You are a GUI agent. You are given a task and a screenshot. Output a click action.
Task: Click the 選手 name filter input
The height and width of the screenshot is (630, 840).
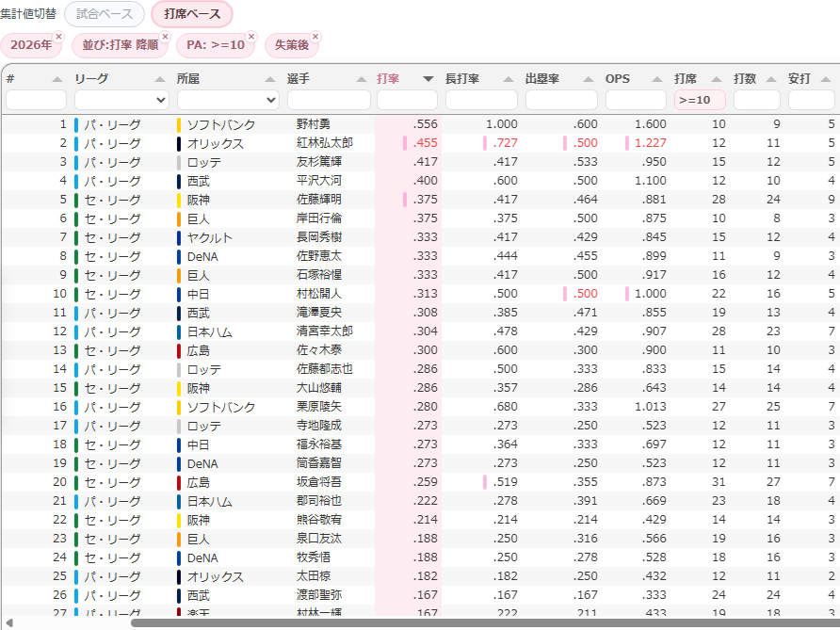(x=329, y=100)
